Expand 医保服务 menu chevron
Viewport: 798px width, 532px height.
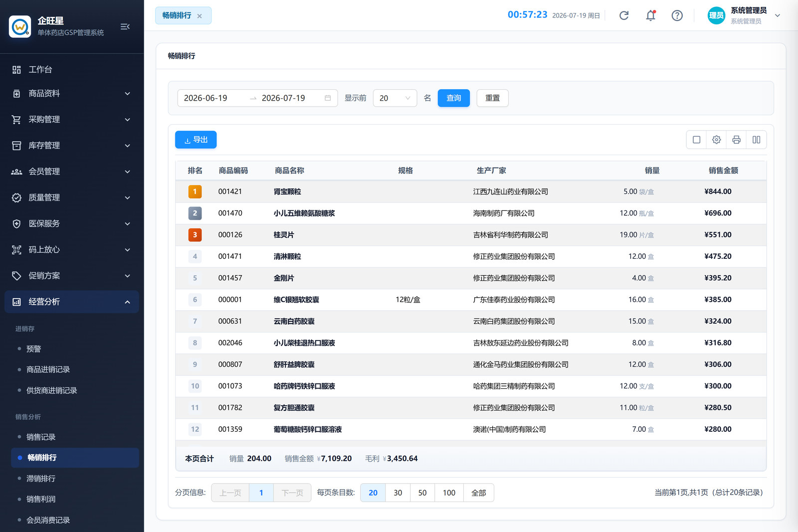click(x=127, y=223)
